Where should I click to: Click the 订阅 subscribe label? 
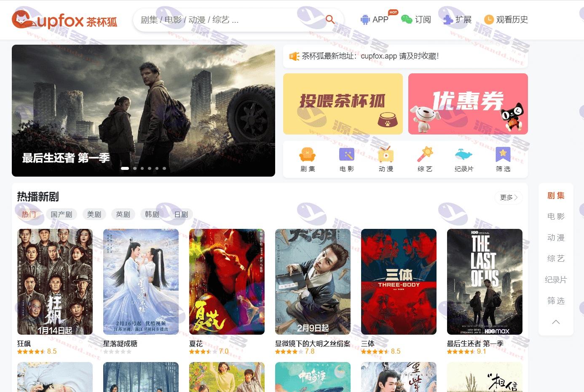[x=423, y=19]
